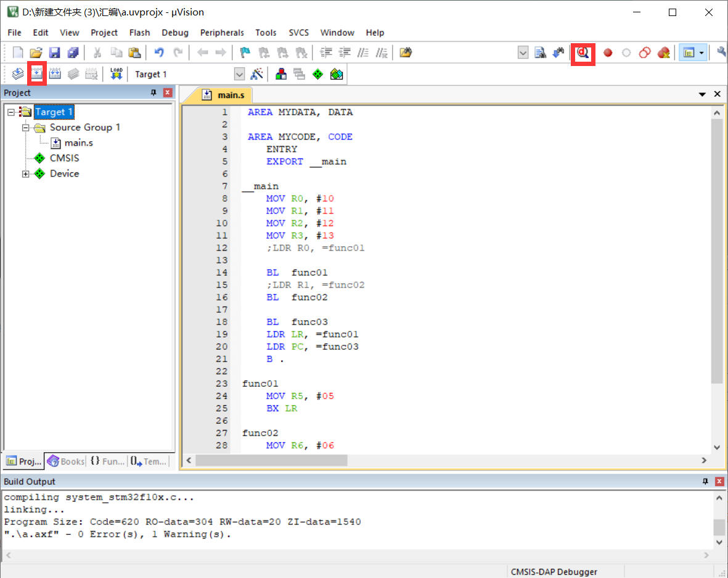Select main.s in the project tree
Viewport: 728px width, 578px height.
tap(77, 142)
